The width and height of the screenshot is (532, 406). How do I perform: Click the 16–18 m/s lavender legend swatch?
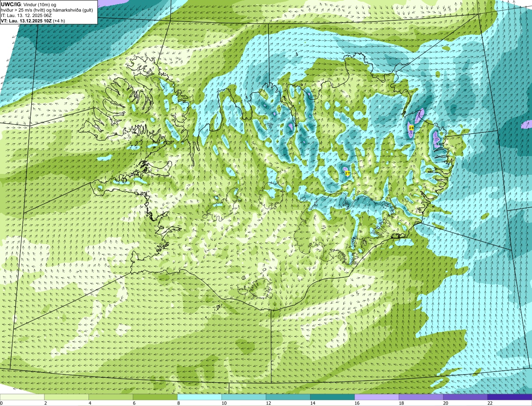[377, 397]
